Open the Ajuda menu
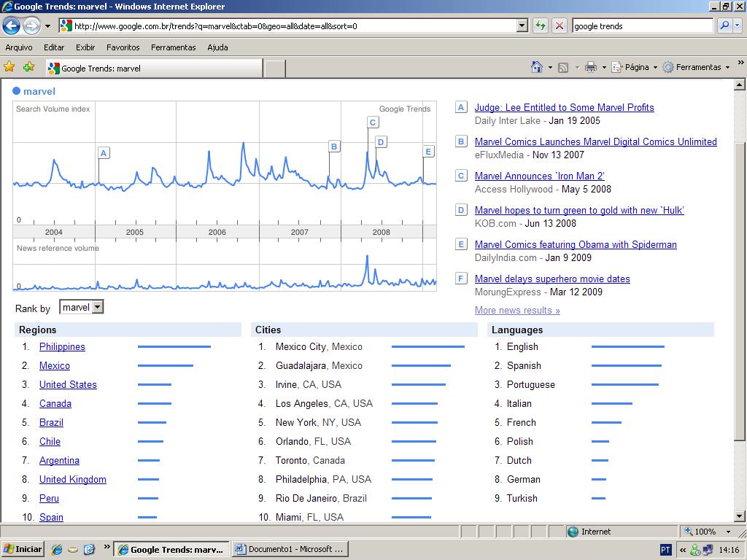Screen dimensions: 747x560 point(217,47)
